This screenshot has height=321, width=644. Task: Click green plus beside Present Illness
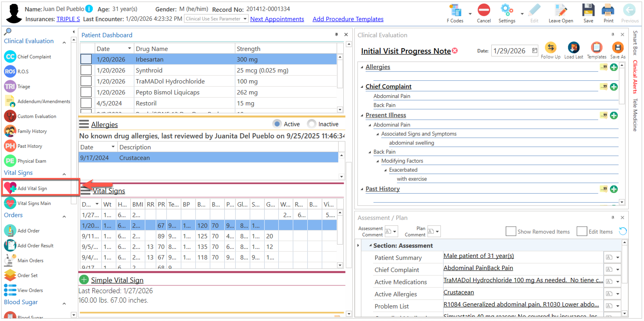tap(613, 115)
